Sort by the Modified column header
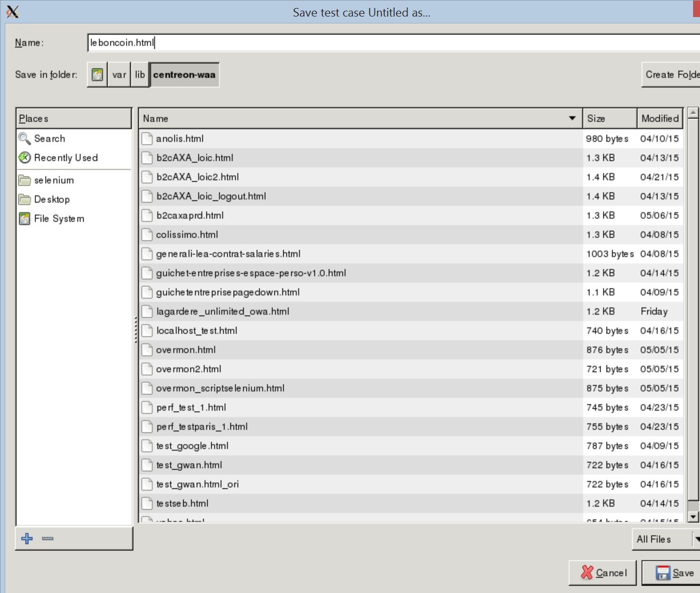This screenshot has width=700, height=593. 660,118
